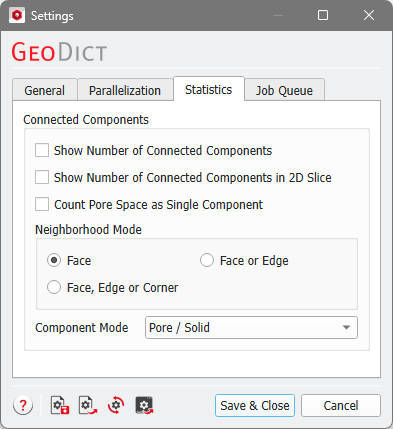Image resolution: width=393 pixels, height=429 pixels.
Task: Enable Show Number of Connected Components checkbox
Action: pyautogui.click(x=42, y=150)
